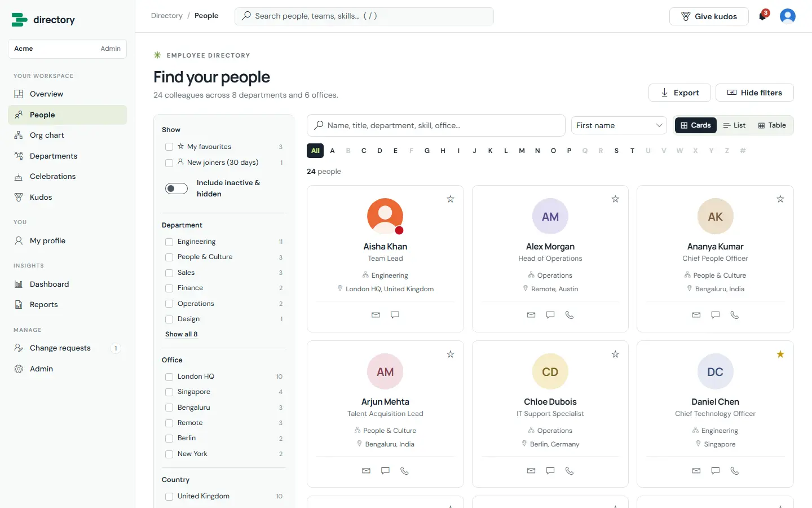Filter names by letter M
Viewport: 812px width, 508px height.
(522, 151)
